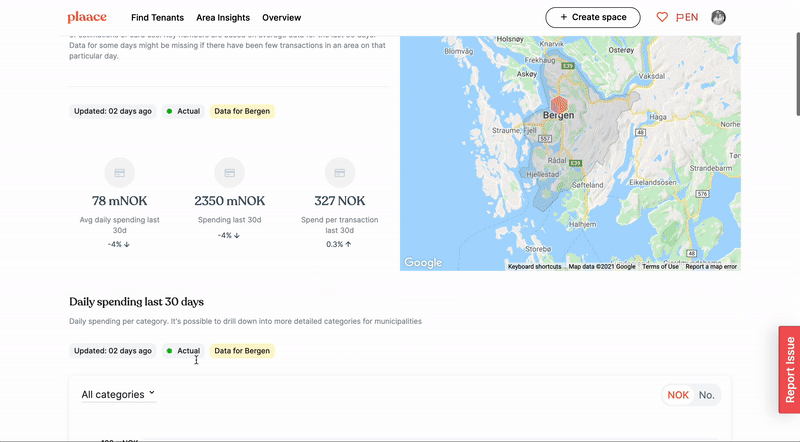Click Report a map error link
Viewport: 800px width, 442px height.
tap(711, 266)
